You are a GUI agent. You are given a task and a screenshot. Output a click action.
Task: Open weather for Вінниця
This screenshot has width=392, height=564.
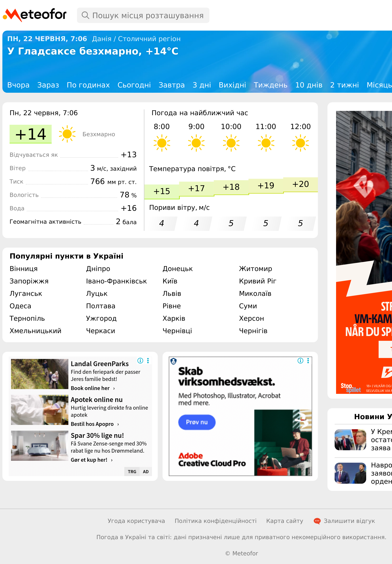point(24,269)
